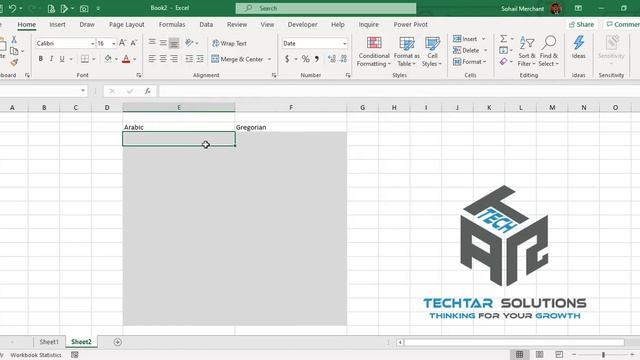Image resolution: width=640 pixels, height=360 pixels.
Task: Toggle Underline formatting
Action: tap(62, 59)
